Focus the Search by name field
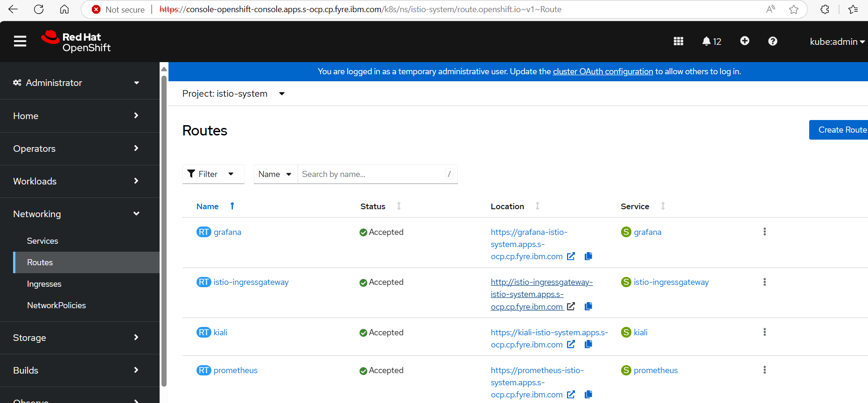This screenshot has height=403, width=868. pos(377,174)
